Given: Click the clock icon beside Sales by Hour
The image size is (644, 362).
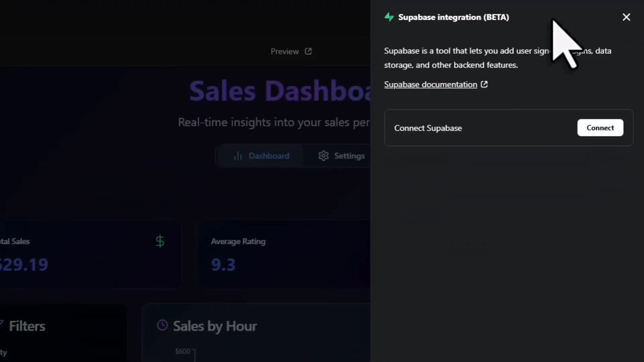Looking at the screenshot, I should [x=162, y=325].
